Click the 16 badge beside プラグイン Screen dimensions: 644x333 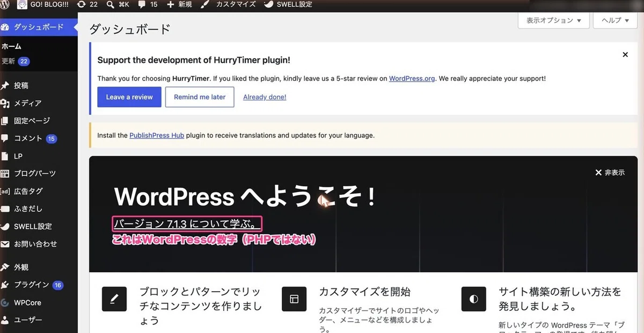(x=58, y=285)
